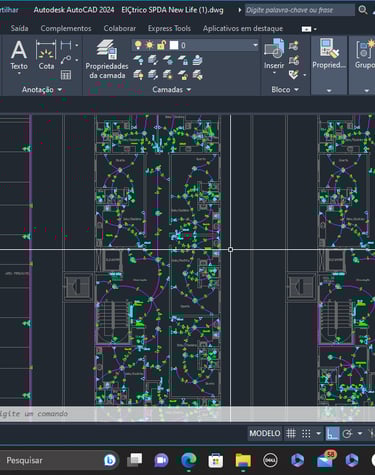
Task: Open the Express Tools ribbon tab
Action: pyautogui.click(x=169, y=28)
